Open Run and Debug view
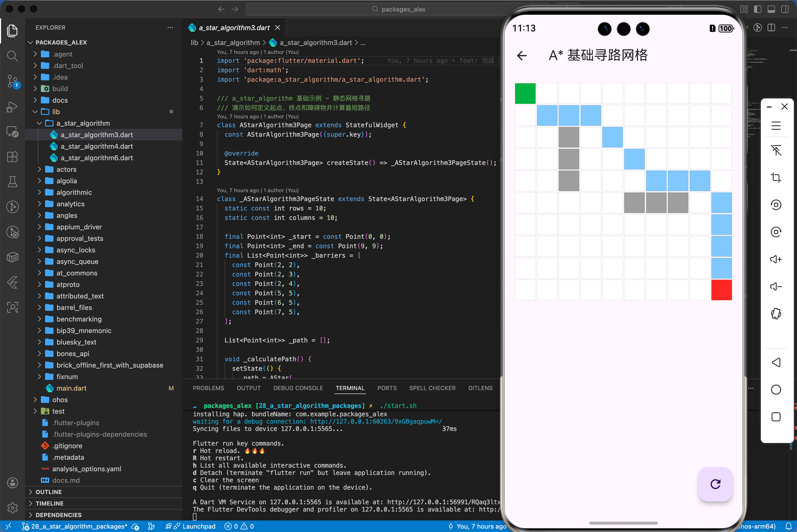Viewport: 797px width, 532px height. [x=13, y=107]
